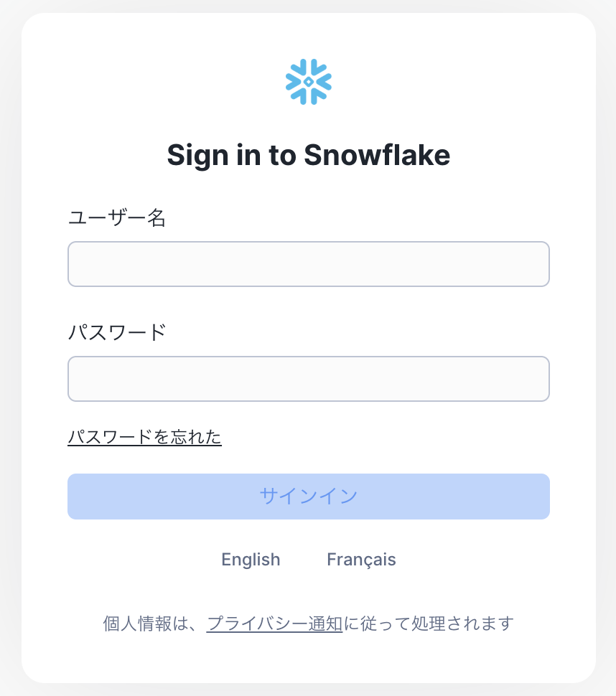Image resolution: width=616 pixels, height=696 pixels.
Task: Click the に従って処理されます footer text
Action: coord(429,624)
